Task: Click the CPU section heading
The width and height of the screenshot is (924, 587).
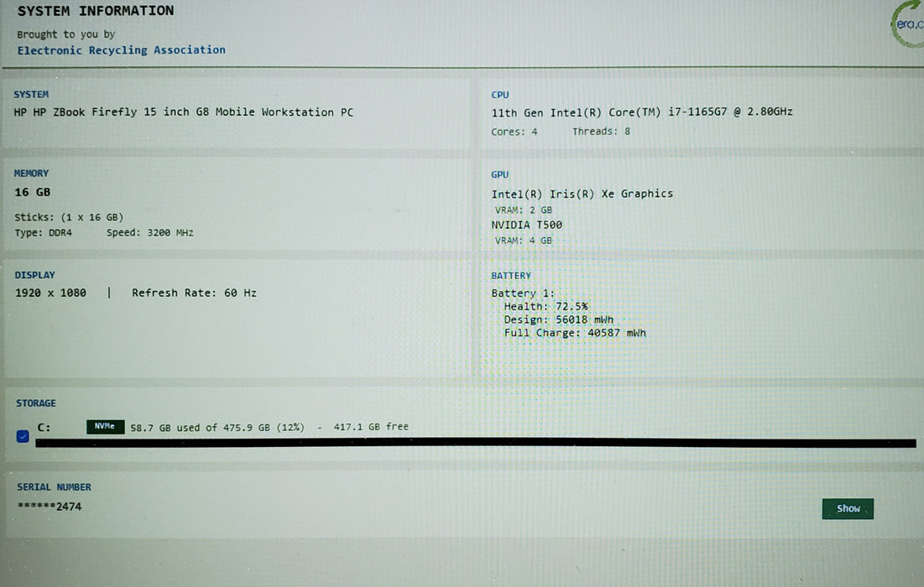Action: pos(499,95)
